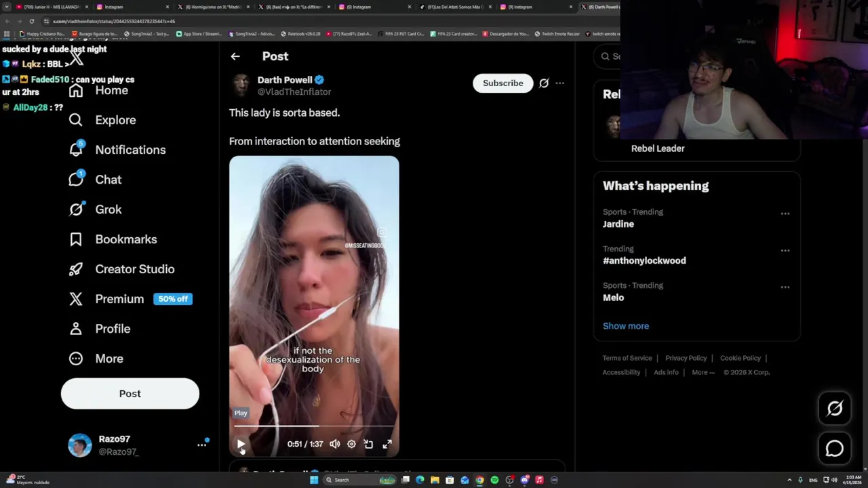This screenshot has width=868, height=488.
Task: Go back using Post header arrow
Action: [x=235, y=56]
